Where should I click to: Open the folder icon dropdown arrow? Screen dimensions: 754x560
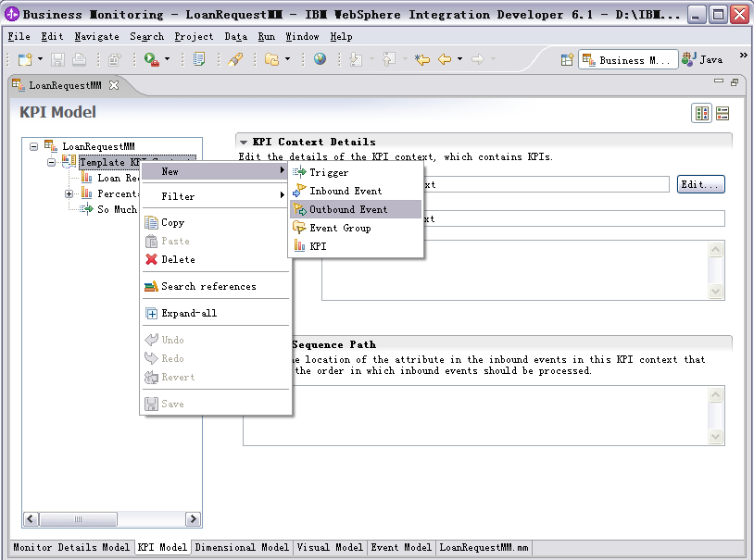pyautogui.click(x=287, y=59)
